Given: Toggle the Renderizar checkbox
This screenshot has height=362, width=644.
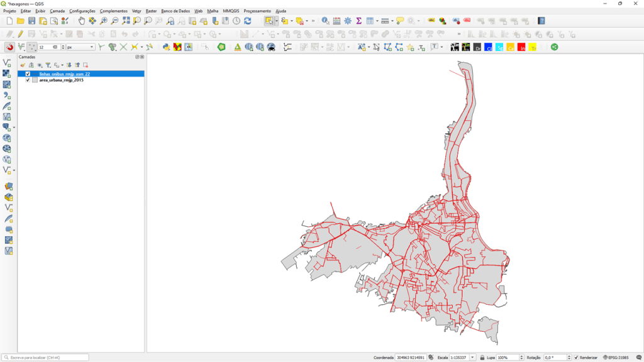Looking at the screenshot, I should (x=576, y=358).
